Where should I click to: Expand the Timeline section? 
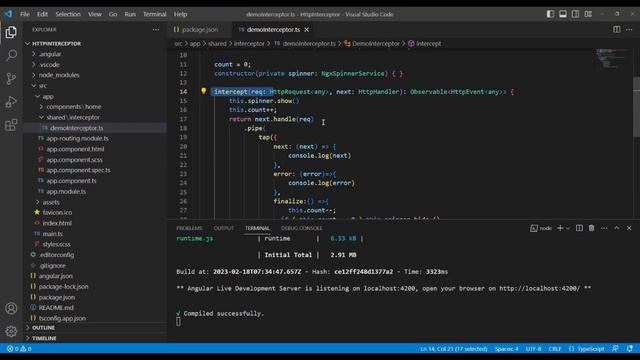(x=44, y=338)
